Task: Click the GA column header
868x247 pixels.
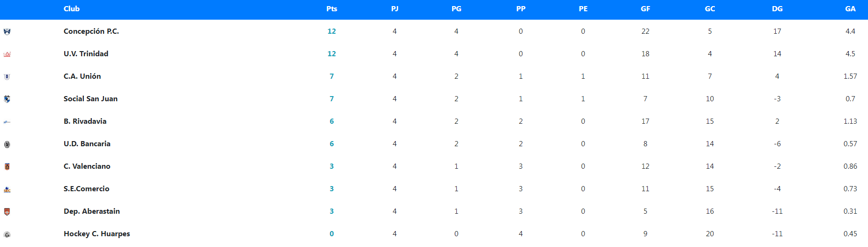Action: [850, 9]
